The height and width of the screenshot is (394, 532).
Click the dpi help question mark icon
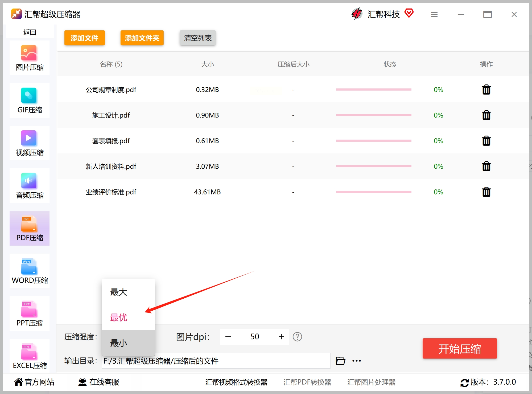[x=297, y=337]
